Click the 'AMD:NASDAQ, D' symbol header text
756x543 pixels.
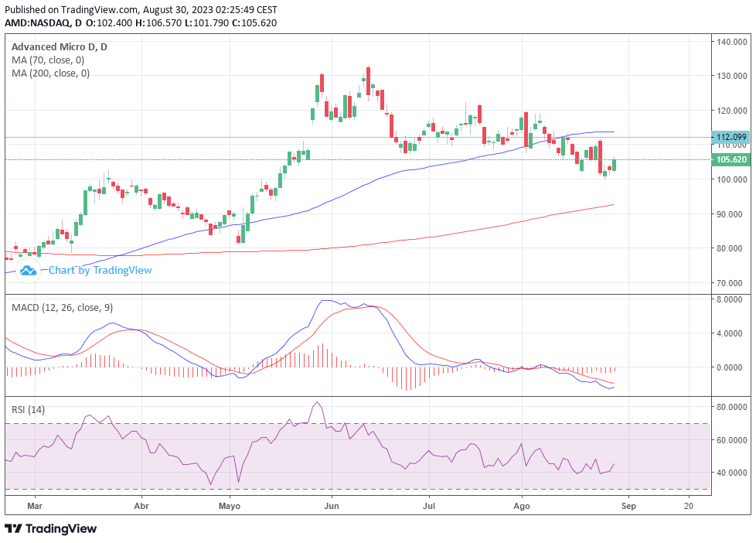coord(43,22)
